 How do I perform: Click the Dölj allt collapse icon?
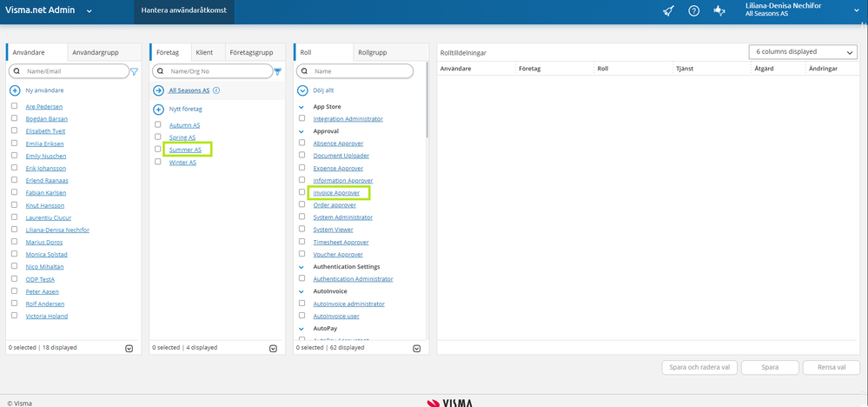click(x=302, y=90)
